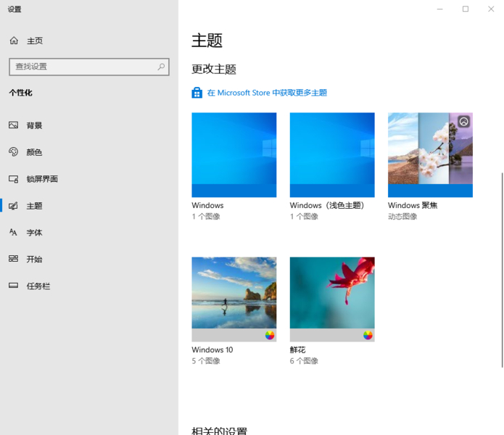Viewport: 504px width, 435px height.
Task: Apply the Windows（浅色主题）thumbnail
Action: (332, 155)
